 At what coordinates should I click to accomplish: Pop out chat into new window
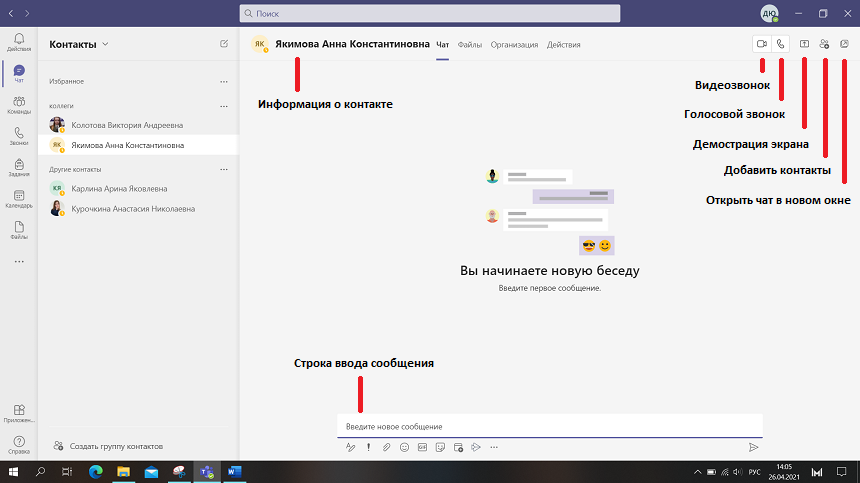(x=845, y=44)
